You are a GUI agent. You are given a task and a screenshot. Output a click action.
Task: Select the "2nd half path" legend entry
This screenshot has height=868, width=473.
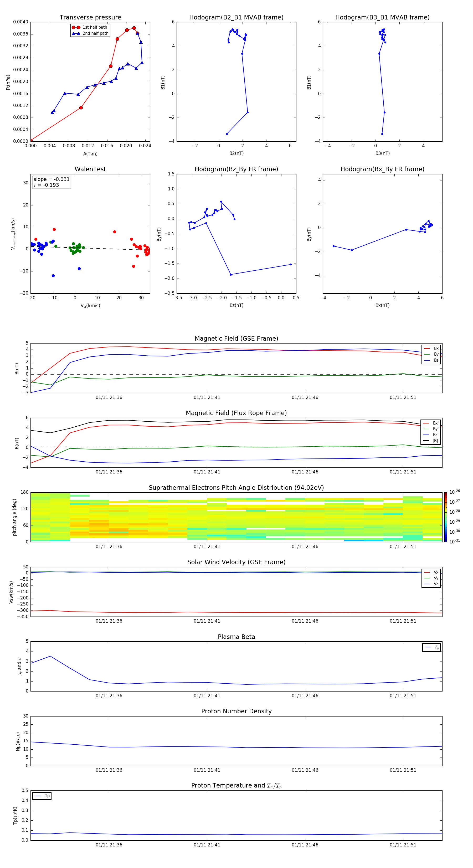click(90, 33)
